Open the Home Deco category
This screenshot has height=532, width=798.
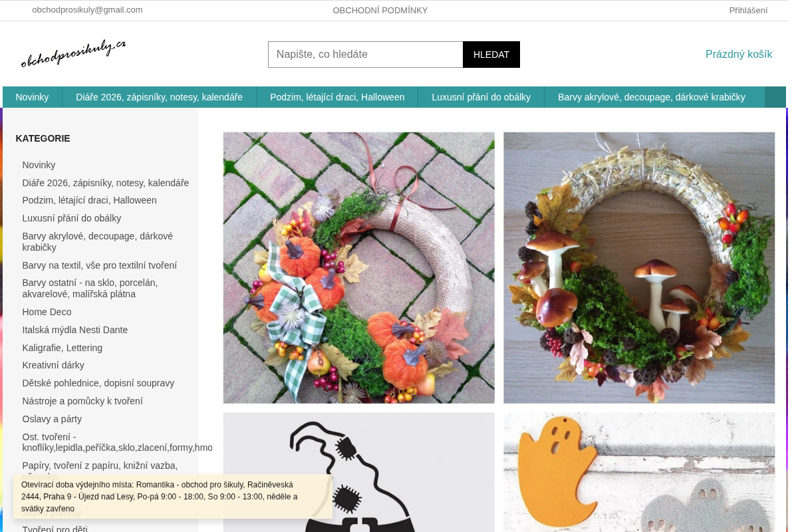[47, 312]
